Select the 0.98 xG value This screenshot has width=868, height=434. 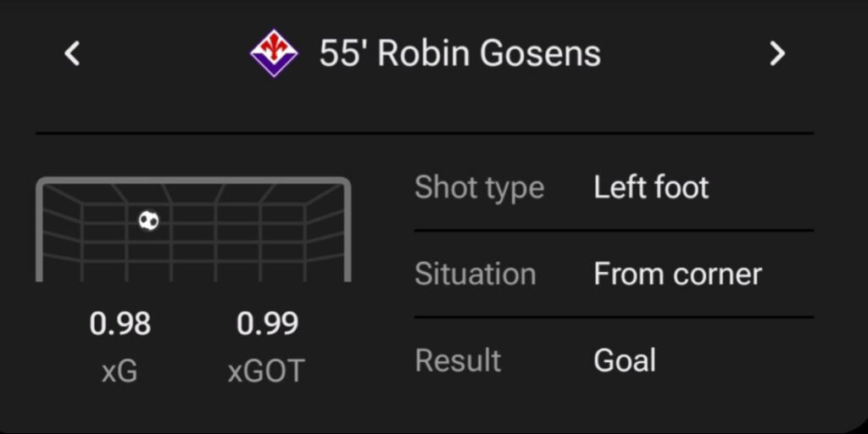pos(120,324)
